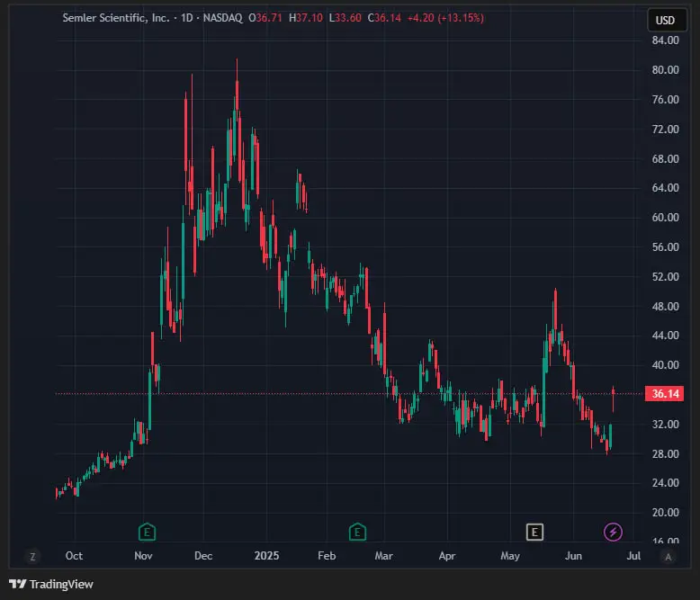Click the open value 36.71
Screen dimensions: 700x600
click(269, 18)
